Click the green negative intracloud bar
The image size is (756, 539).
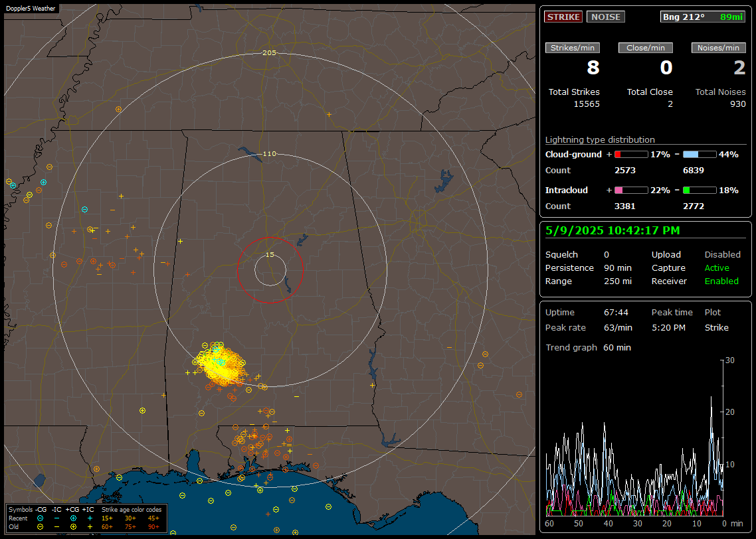[x=700, y=191]
